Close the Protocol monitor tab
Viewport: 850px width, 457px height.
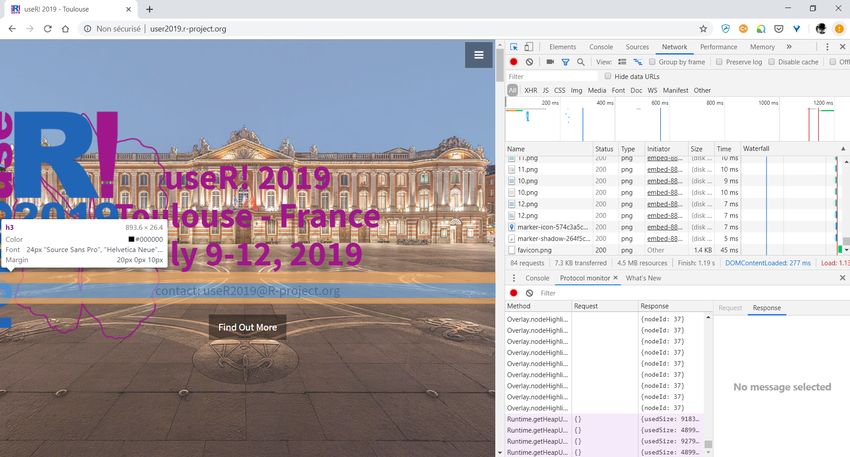[615, 278]
